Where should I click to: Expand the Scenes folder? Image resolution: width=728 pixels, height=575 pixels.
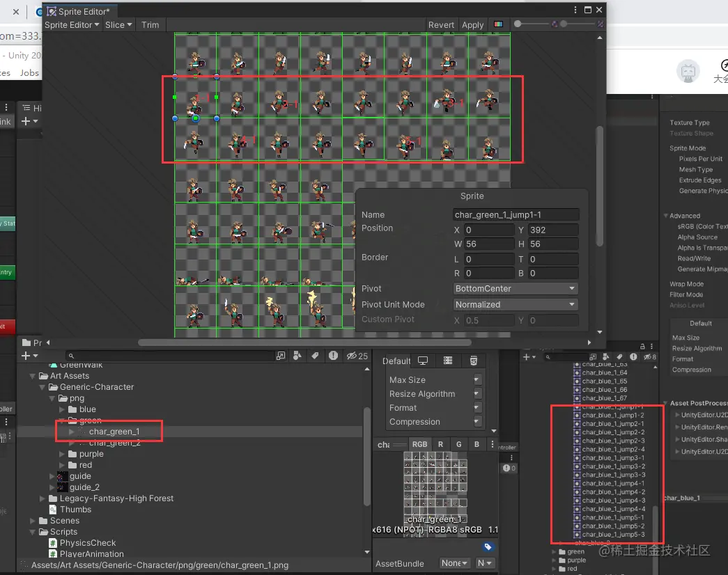click(33, 521)
